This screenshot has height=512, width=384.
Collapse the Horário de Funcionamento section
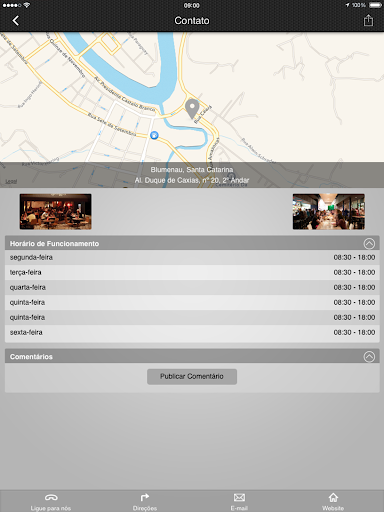point(369,244)
